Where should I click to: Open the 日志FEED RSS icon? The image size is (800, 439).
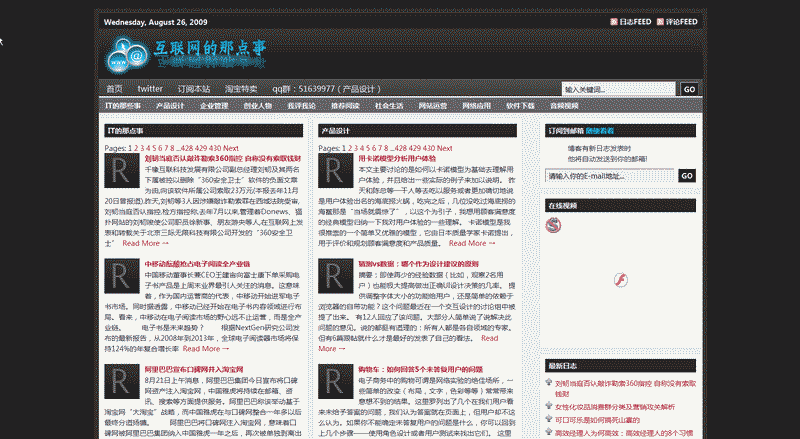click(614, 22)
